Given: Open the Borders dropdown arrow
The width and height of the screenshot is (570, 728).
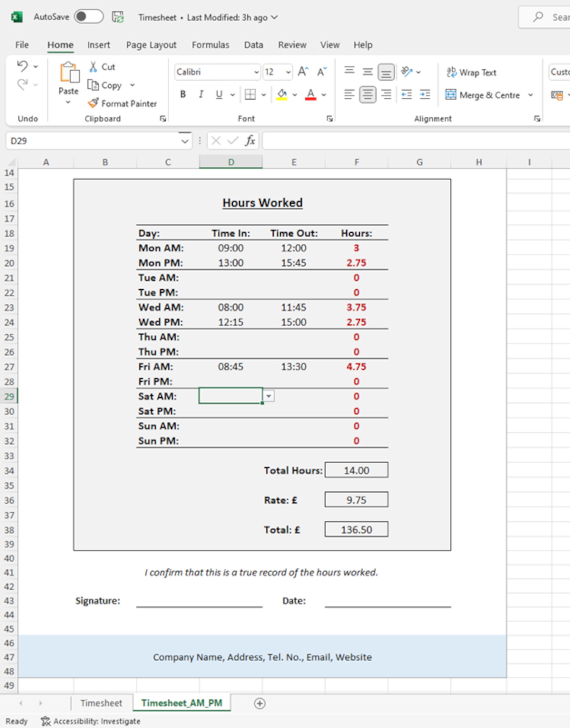Looking at the screenshot, I should (x=264, y=95).
